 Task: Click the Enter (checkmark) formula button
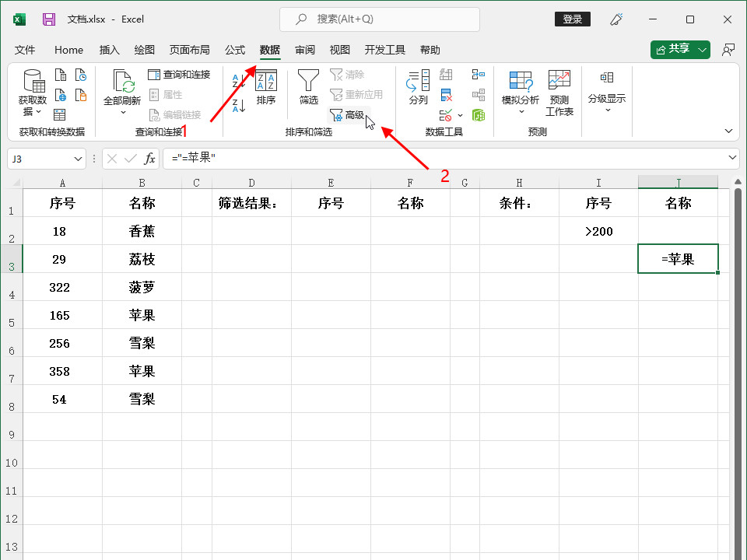coord(130,159)
